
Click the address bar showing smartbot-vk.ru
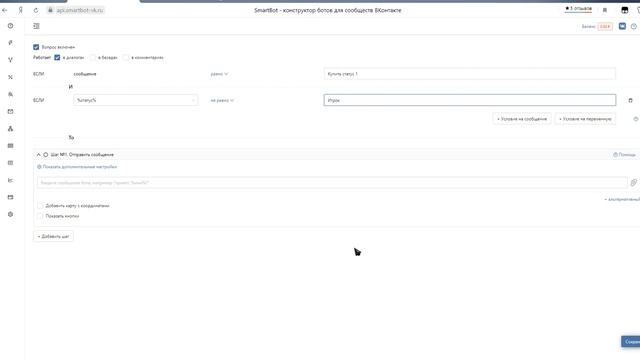[76, 10]
